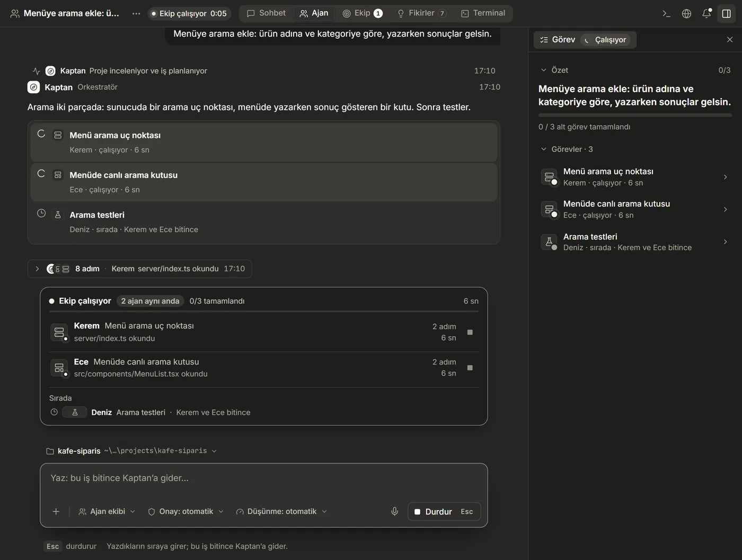Stop Kerem's task with square icon
The width and height of the screenshot is (742, 560).
point(470,332)
